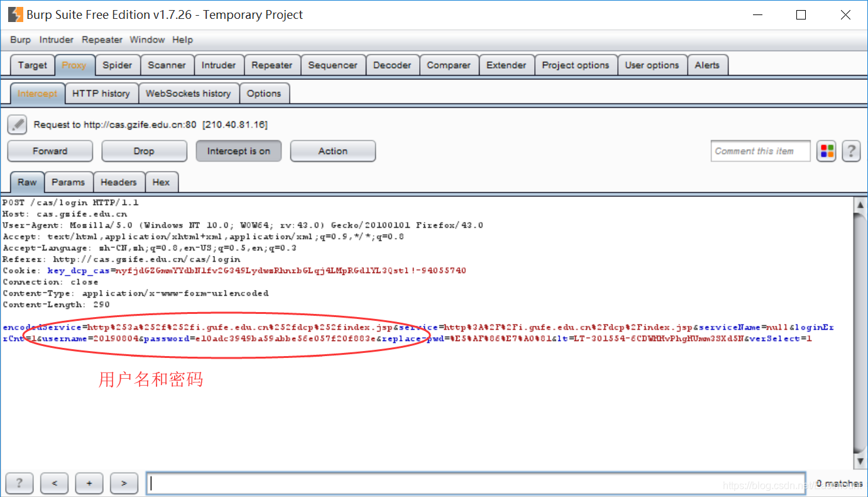Screen dimensions: 868x497
Task: Click the 'Connection: close' header line
Action: coord(51,282)
